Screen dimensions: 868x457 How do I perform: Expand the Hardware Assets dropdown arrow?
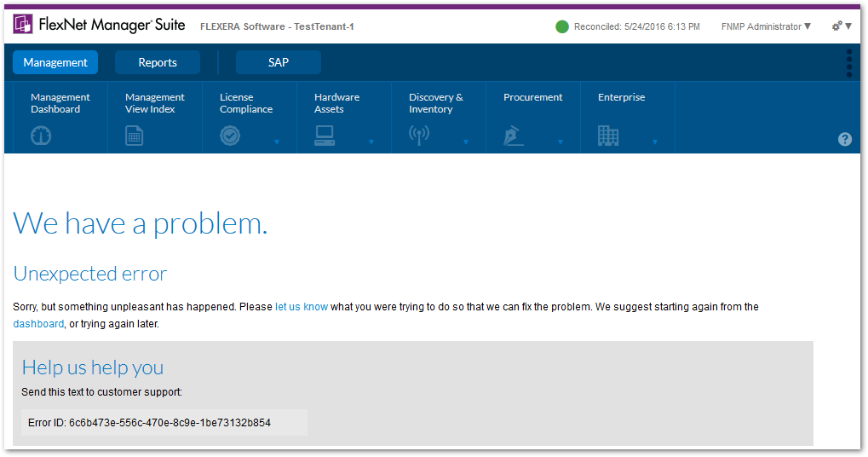click(371, 142)
